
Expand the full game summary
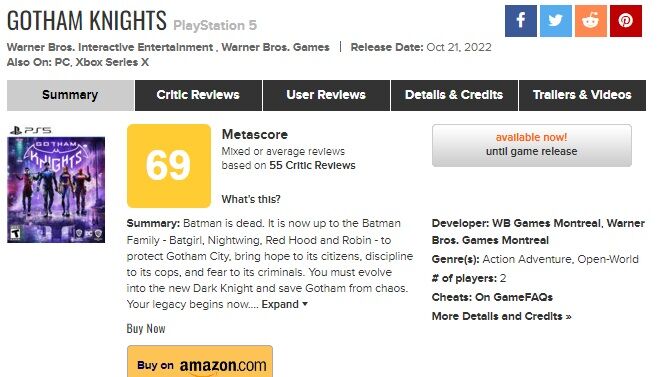point(284,304)
